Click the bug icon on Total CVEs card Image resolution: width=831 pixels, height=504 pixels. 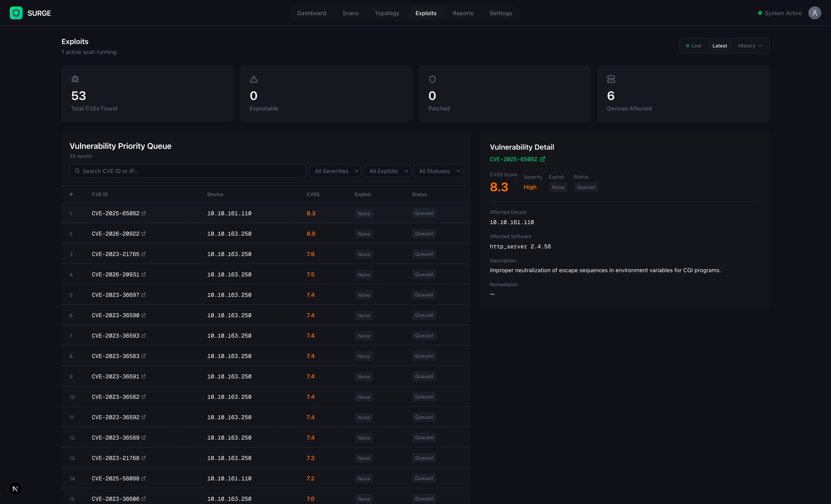[x=75, y=79]
